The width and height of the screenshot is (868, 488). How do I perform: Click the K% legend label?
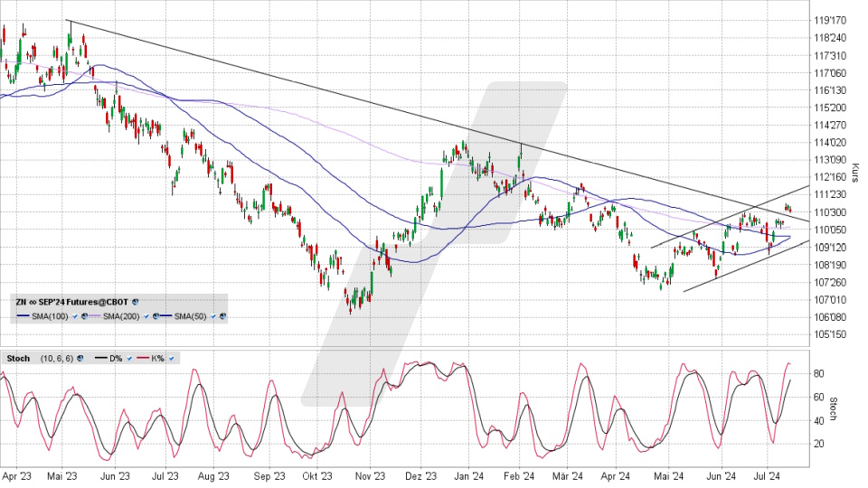click(157, 359)
